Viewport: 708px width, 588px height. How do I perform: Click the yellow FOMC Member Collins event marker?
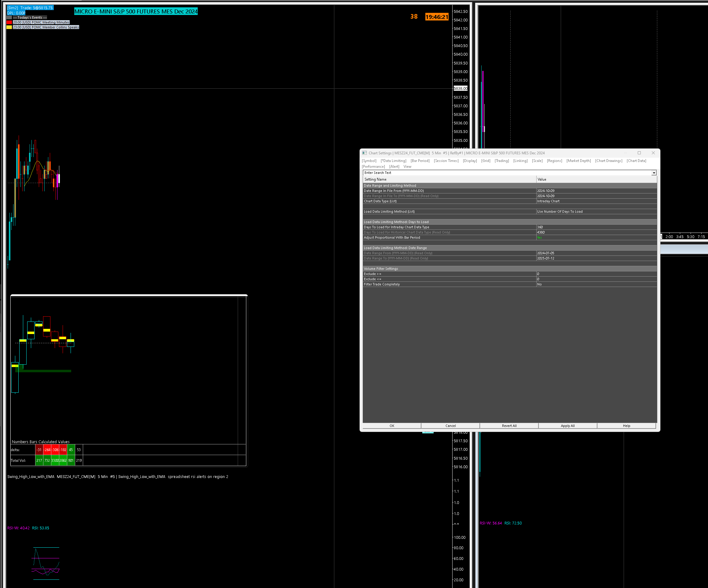point(9,27)
